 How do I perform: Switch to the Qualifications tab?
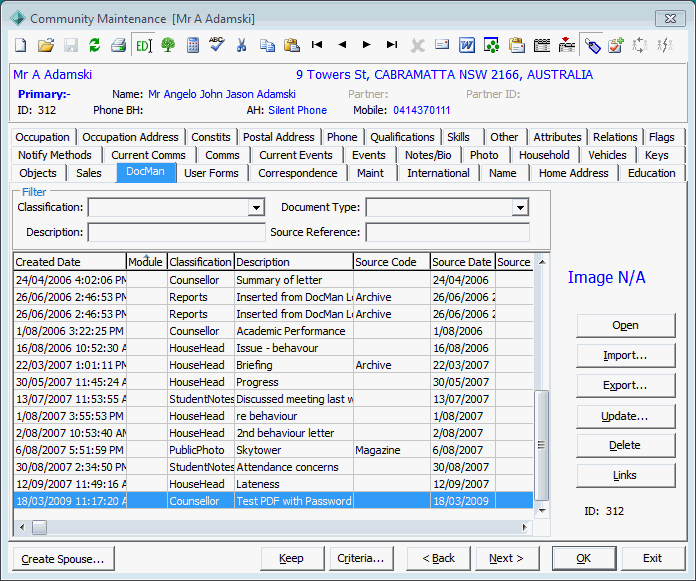(x=402, y=137)
